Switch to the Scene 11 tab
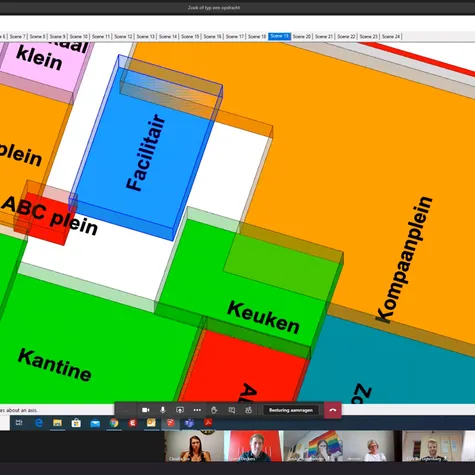Image resolution: width=475 pixels, height=475 pixels. [x=101, y=36]
